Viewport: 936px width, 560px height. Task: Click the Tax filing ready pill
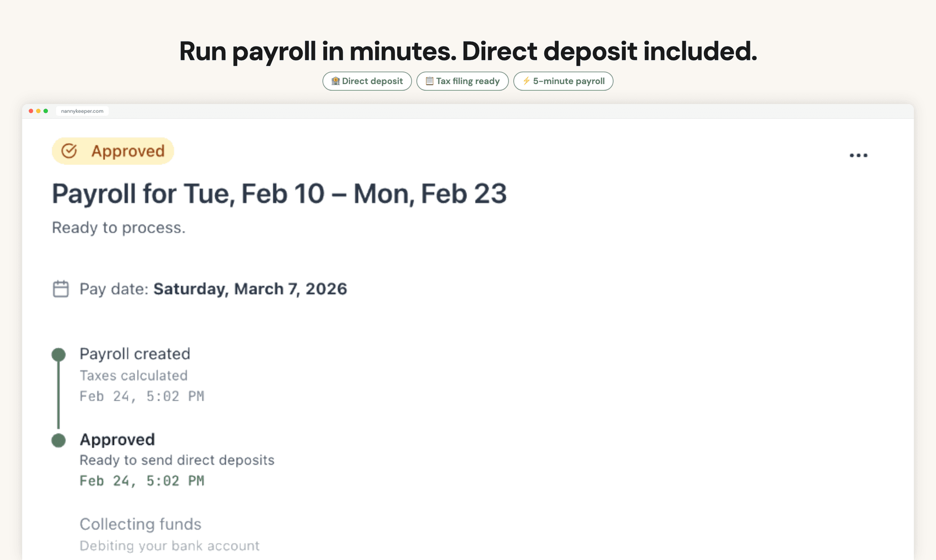(463, 81)
